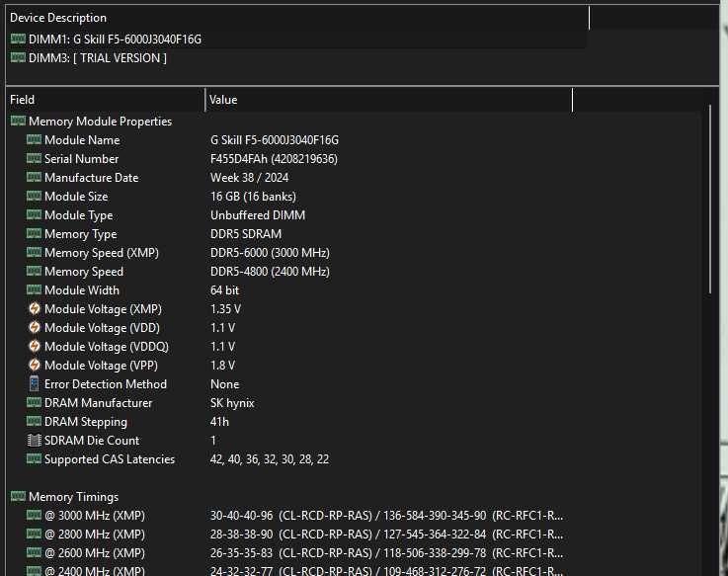Click the vertical scrollbar of the field list

click(x=710, y=200)
